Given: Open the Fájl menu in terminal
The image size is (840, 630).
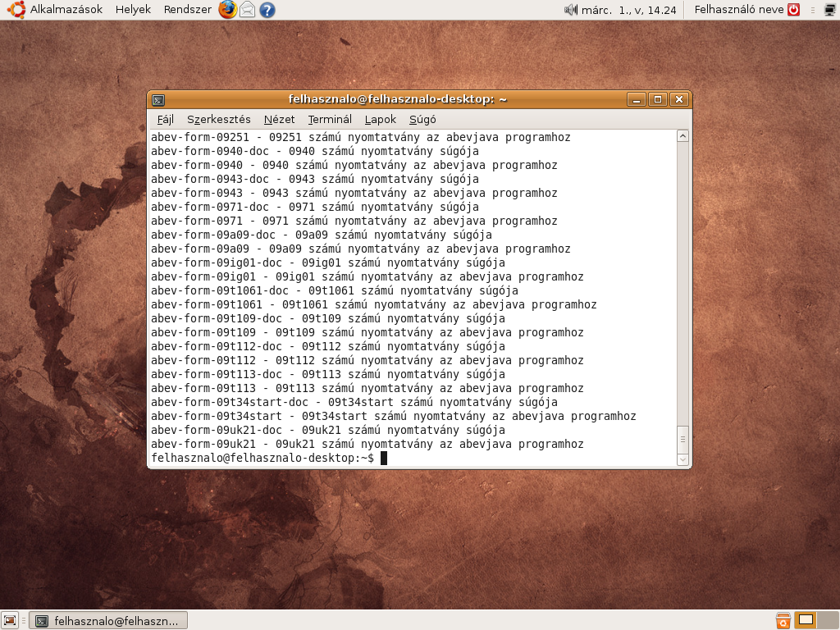Looking at the screenshot, I should coord(165,120).
